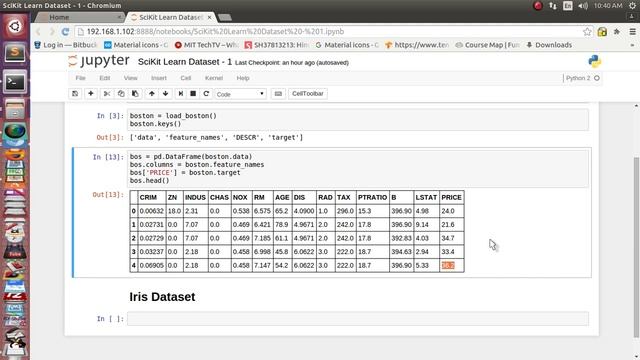This screenshot has width=640, height=360.
Task: Click the PTRATIO column header
Action: pyautogui.click(x=372, y=197)
